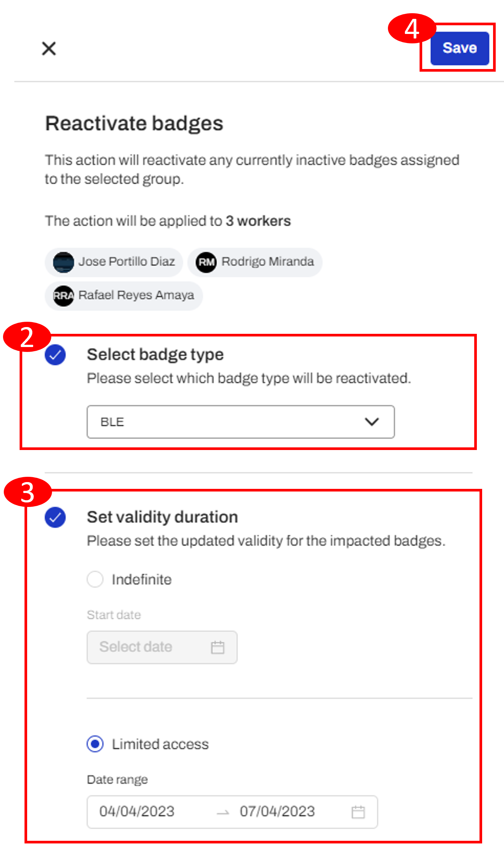Click the Rafael Reyes Amaya worker chip
The width and height of the screenshot is (504, 854).
click(124, 296)
